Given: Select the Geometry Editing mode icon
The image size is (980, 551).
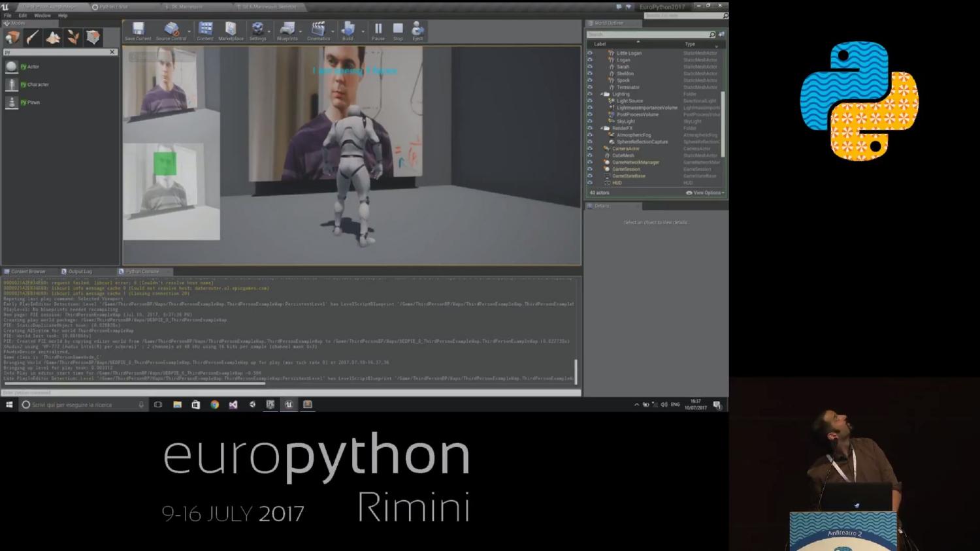Looking at the screenshot, I should click(x=93, y=37).
